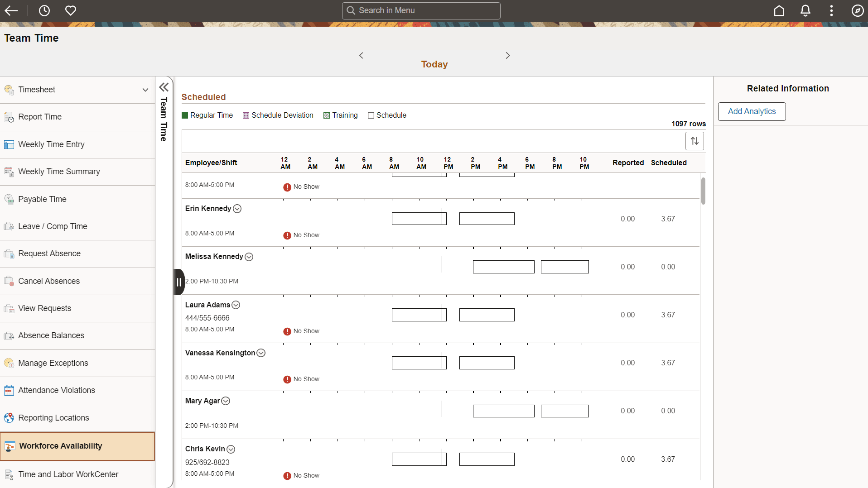Click the Add Analytics button
This screenshot has height=488, width=868.
pyautogui.click(x=752, y=111)
